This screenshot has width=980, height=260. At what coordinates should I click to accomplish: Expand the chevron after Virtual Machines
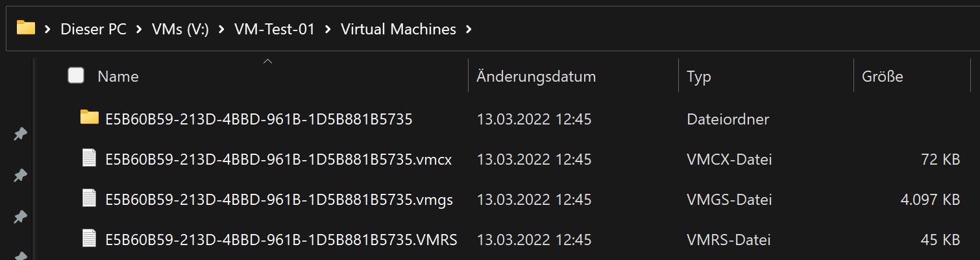pos(469,29)
